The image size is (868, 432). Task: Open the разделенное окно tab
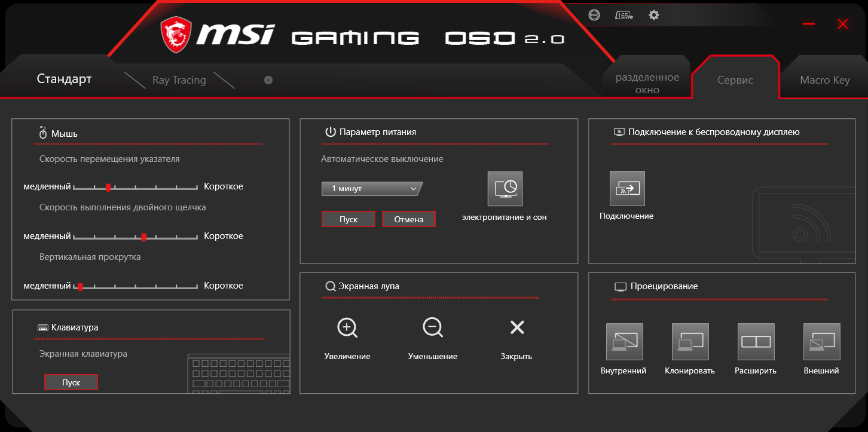pos(647,84)
